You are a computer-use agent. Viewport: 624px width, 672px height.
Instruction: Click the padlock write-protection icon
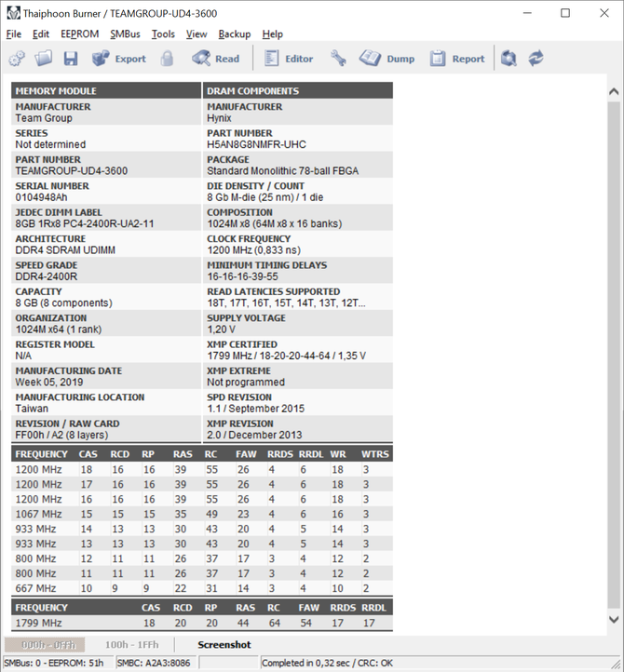[x=167, y=59]
